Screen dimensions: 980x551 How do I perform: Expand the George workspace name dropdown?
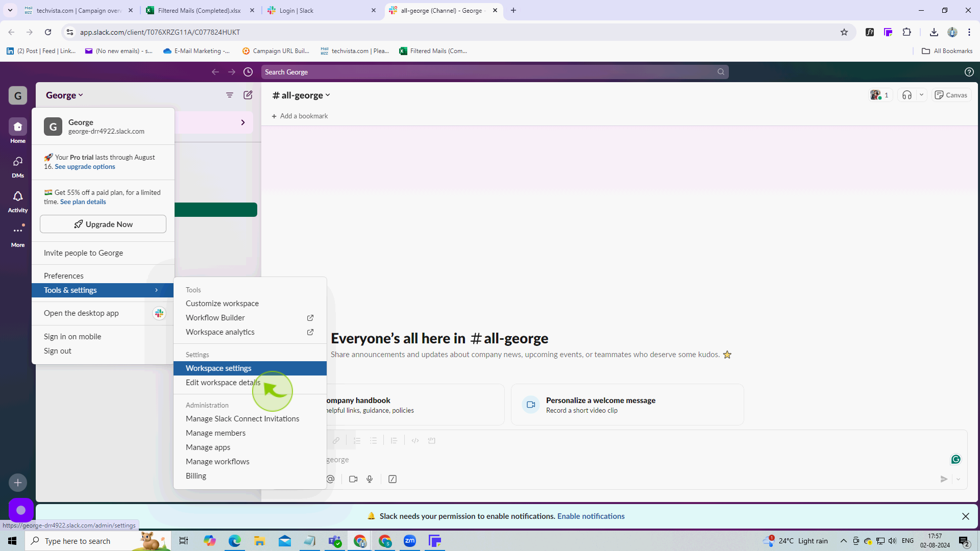pos(64,95)
